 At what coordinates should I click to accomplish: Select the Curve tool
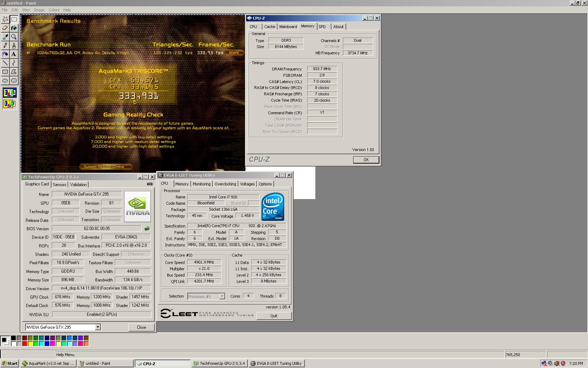tap(14, 63)
